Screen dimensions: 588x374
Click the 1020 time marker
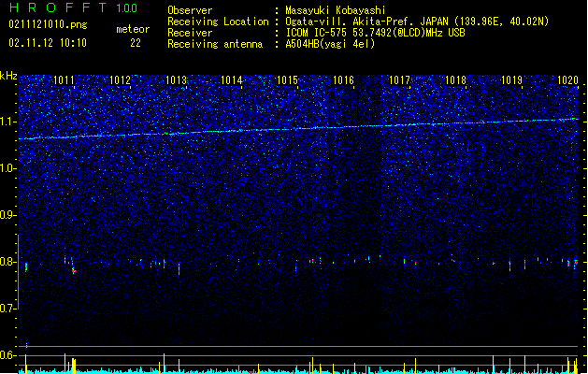(567, 80)
